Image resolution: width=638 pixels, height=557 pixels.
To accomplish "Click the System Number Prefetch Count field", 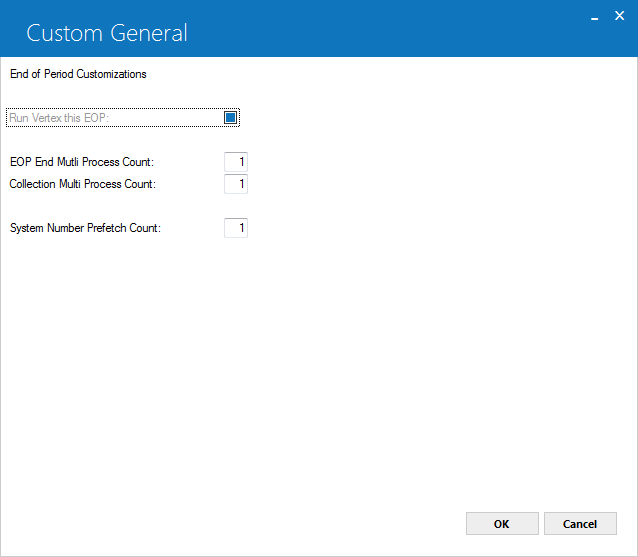I will (x=236, y=228).
